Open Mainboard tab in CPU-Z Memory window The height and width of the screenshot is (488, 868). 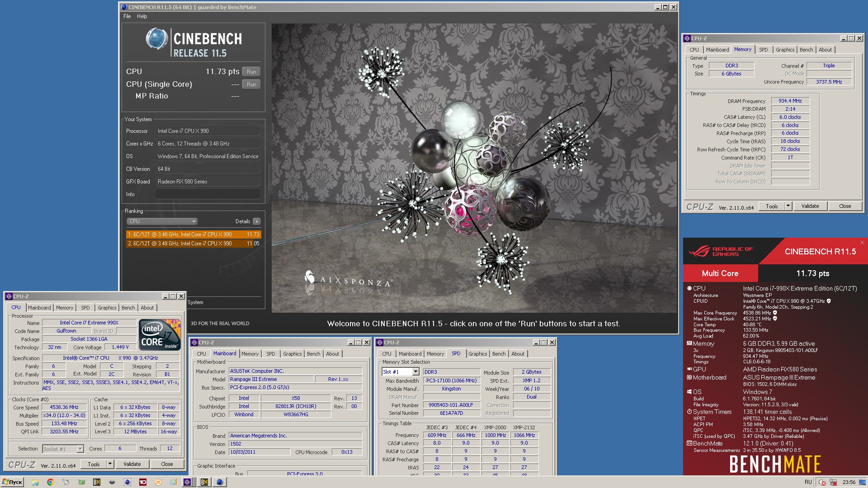[717, 50]
